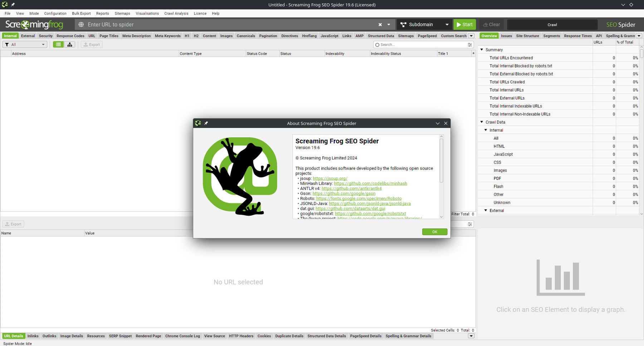The height and width of the screenshot is (346, 644).
Task: Open the MinHash GitHub link
Action: tap(370, 183)
